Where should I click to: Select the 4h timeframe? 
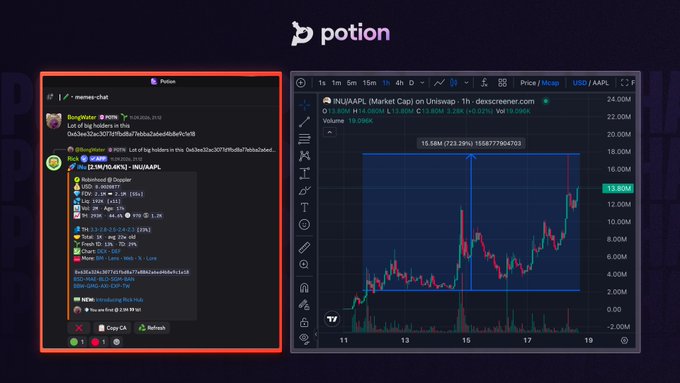pyautogui.click(x=399, y=83)
